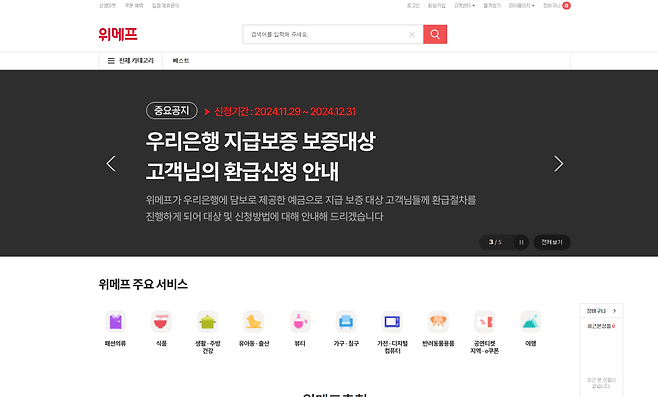Click the red cart count badge
Screen dimensions: 658x397
[x=567, y=5]
